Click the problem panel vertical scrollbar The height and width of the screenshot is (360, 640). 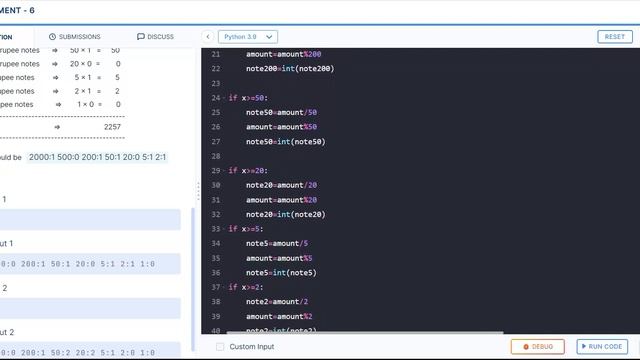point(193,279)
